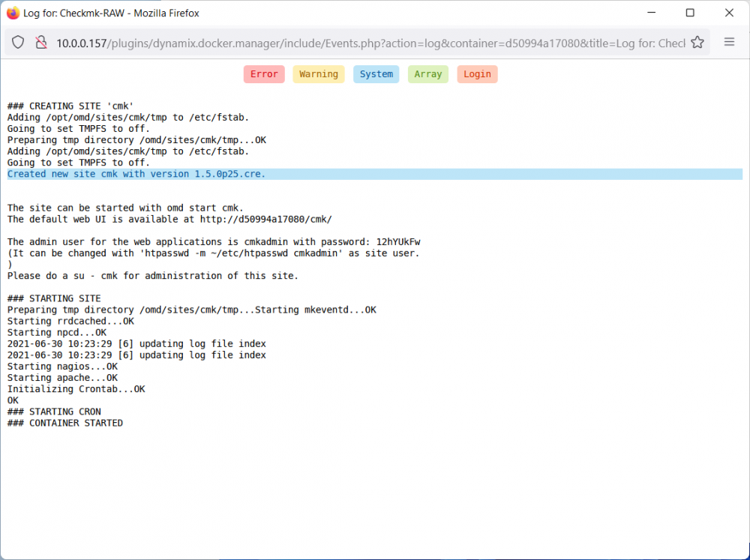Click the 'default web UI is available' line
750x560 pixels.
[169, 220]
